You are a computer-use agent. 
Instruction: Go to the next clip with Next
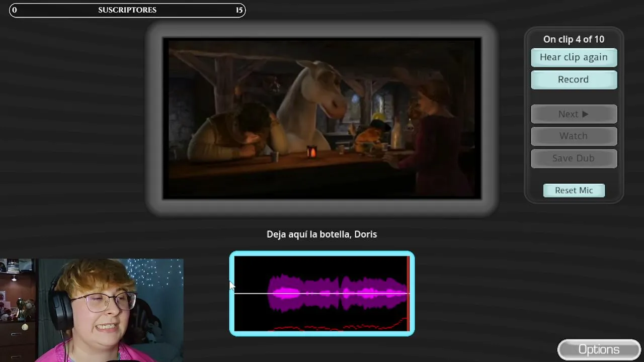coord(574,114)
